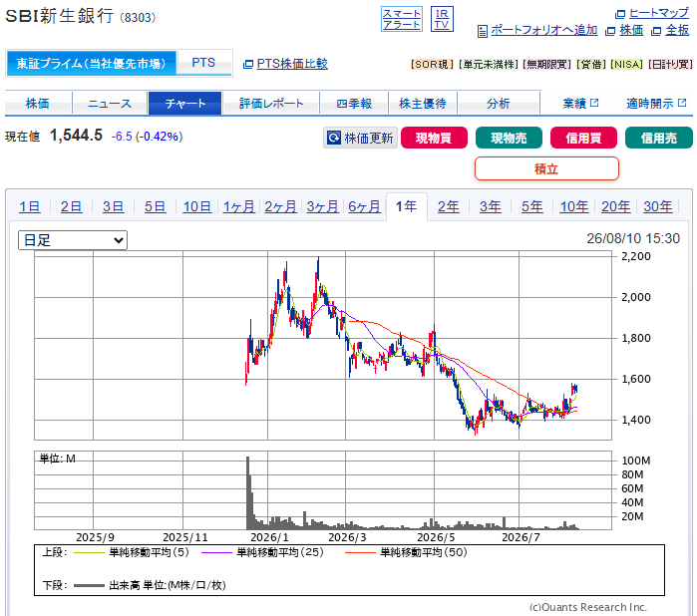Select the チャート tab
Image resolution: width=697 pixels, height=616 pixels.
(184, 103)
